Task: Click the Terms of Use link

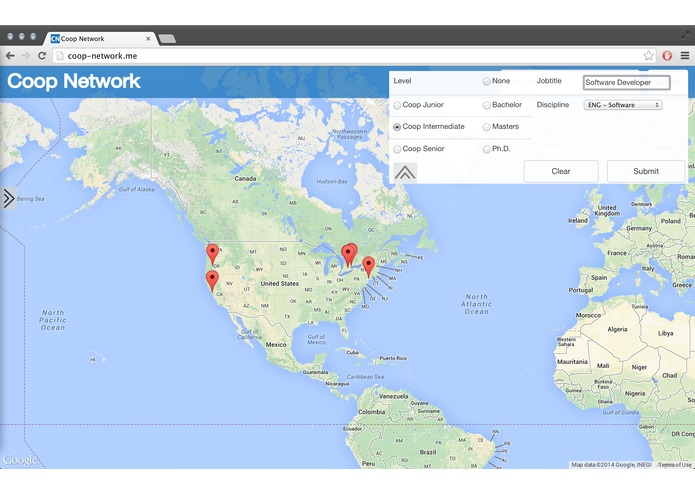Action: (674, 465)
